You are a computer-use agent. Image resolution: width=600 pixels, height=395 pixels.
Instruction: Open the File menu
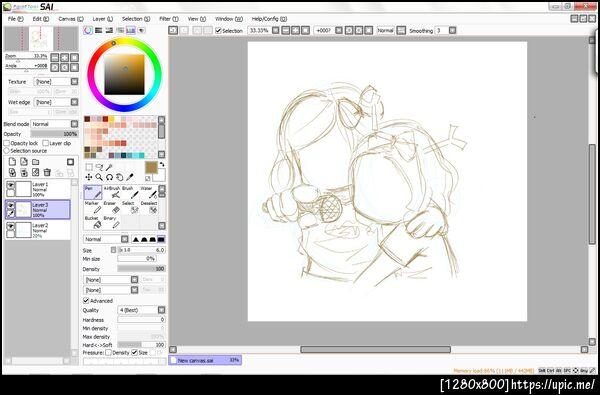16,19
